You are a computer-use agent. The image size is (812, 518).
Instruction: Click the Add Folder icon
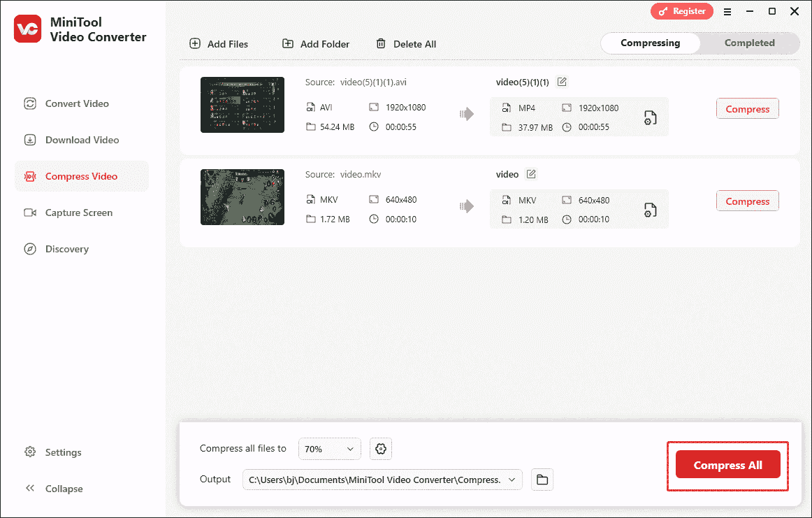pos(287,43)
